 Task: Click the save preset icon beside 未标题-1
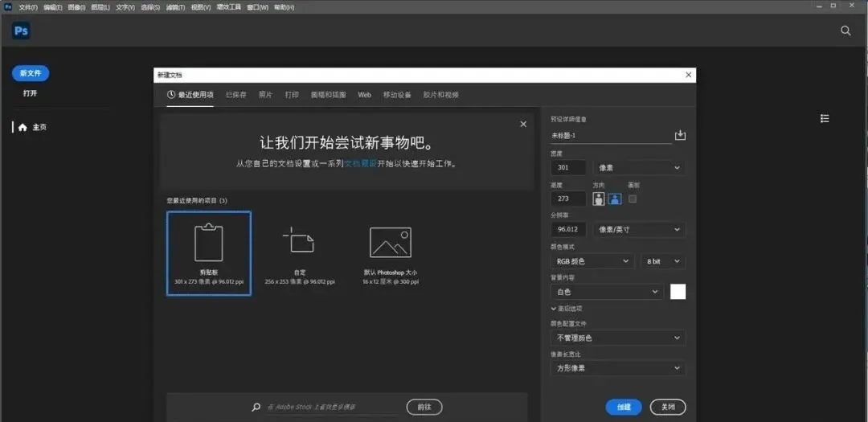[680, 136]
